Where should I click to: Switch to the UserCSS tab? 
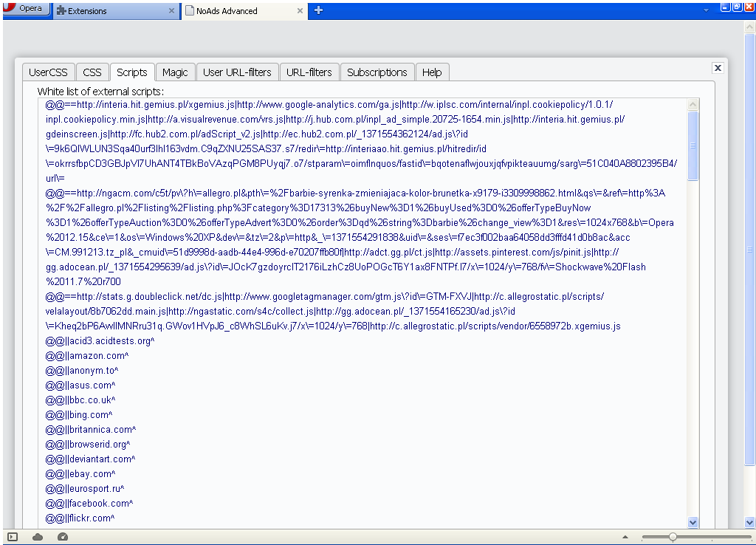[48, 72]
